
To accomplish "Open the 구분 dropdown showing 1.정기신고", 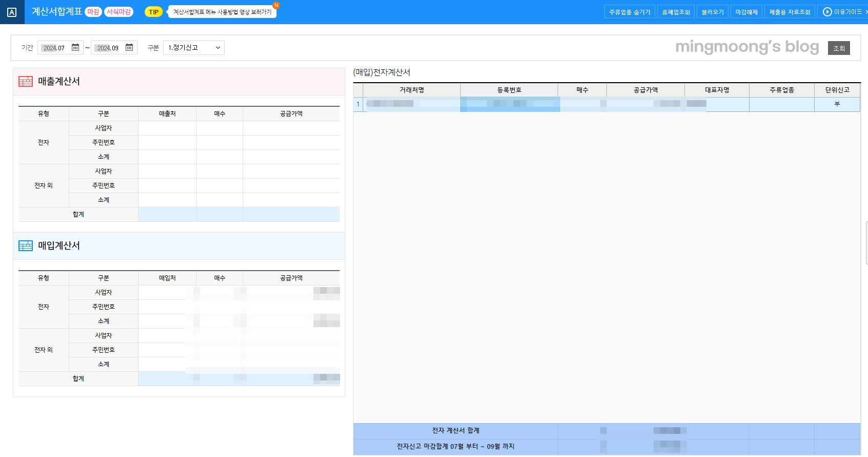I will 194,48.
